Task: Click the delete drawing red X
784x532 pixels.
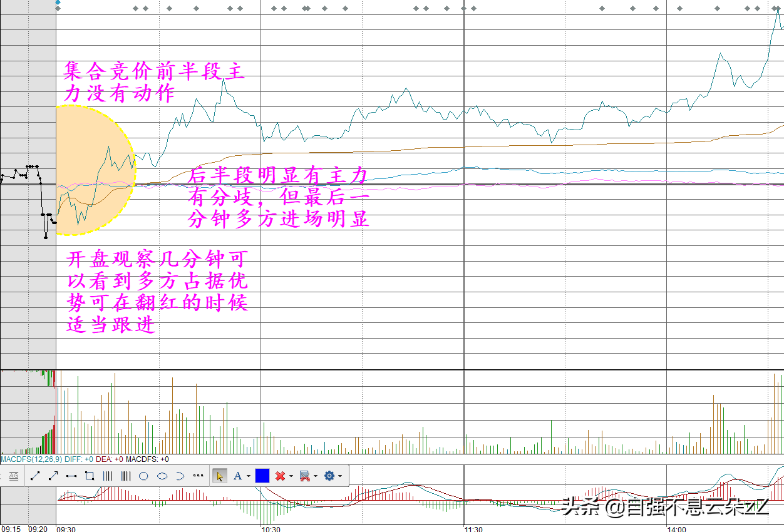Action: (x=280, y=476)
